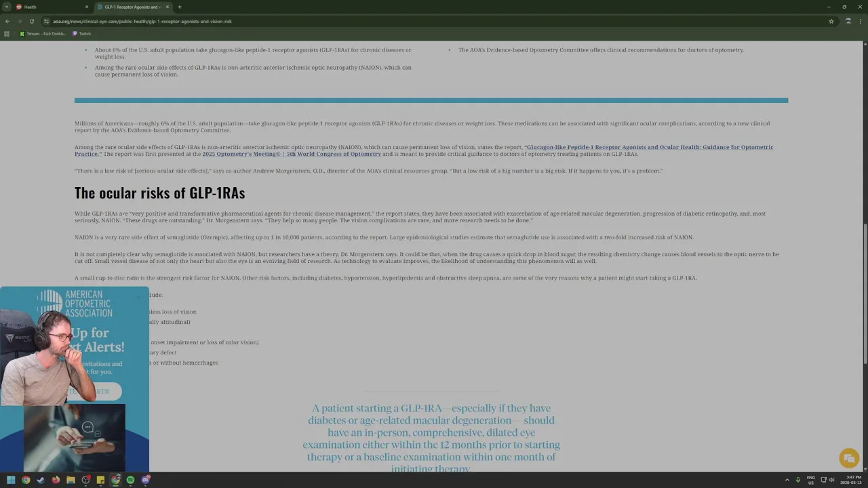Open the Stream - Kick Dashboard bookmark
Viewport: 868px width, 488px height.
click(x=43, y=33)
